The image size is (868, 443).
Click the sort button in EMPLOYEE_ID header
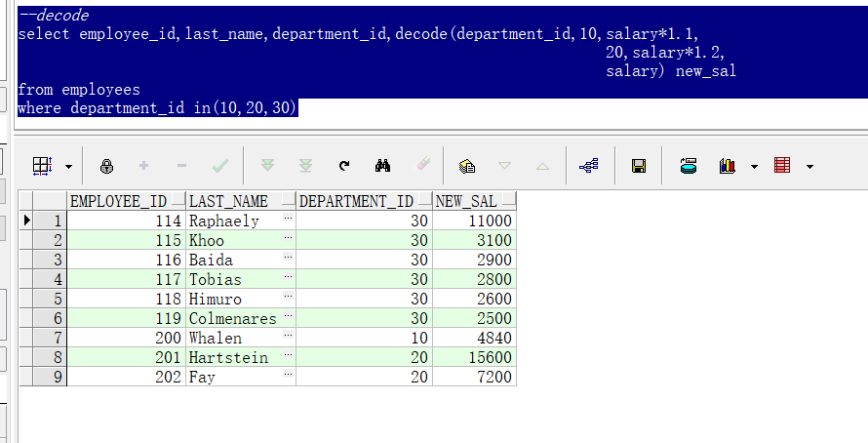tap(178, 200)
